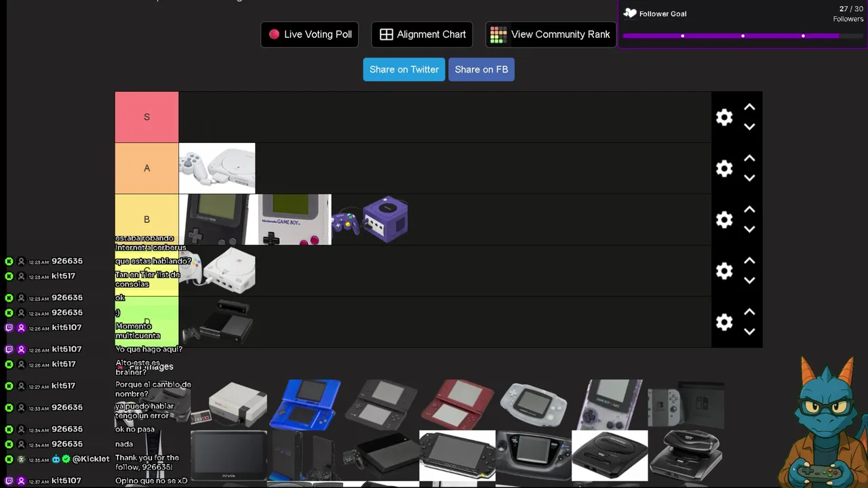Select the Dreamcast console in C tier
The image size is (868, 488).
tap(217, 270)
